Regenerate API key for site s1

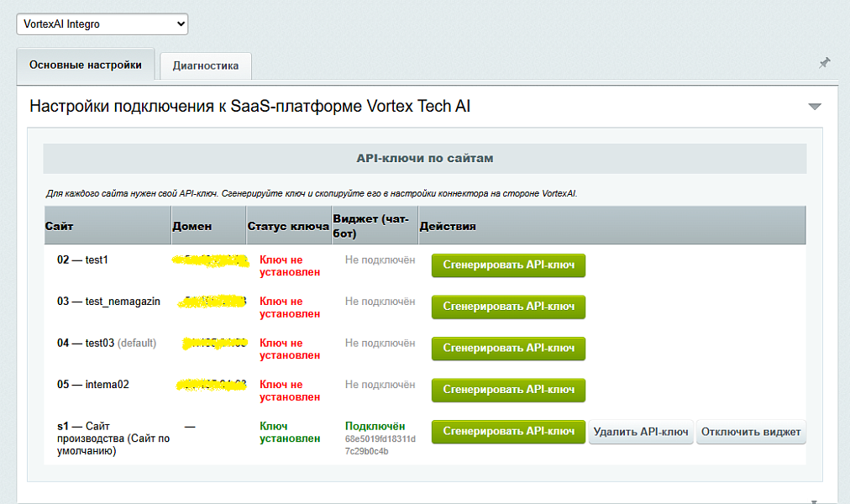(x=508, y=432)
